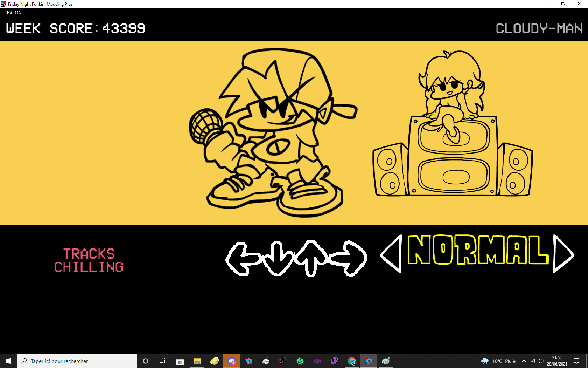The width and height of the screenshot is (588, 368).
Task: Click the right difficulty selector arrow
Action: tap(563, 253)
